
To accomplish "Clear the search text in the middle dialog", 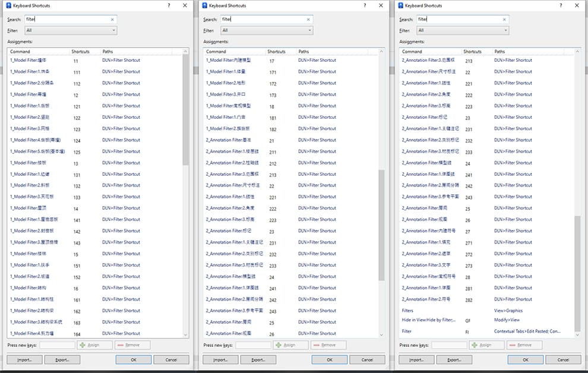I will [x=308, y=20].
